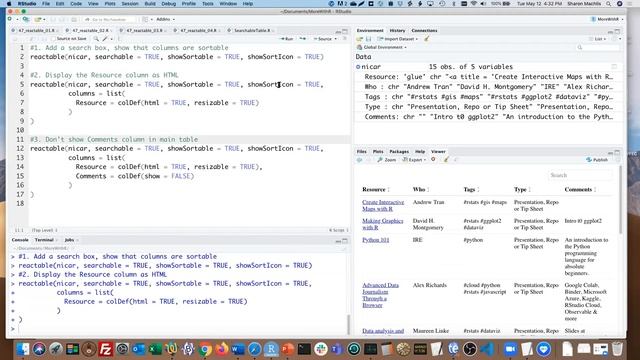This screenshot has height=360, width=640.
Task: Open the Plots menu in menu bar
Action: tap(110, 4)
